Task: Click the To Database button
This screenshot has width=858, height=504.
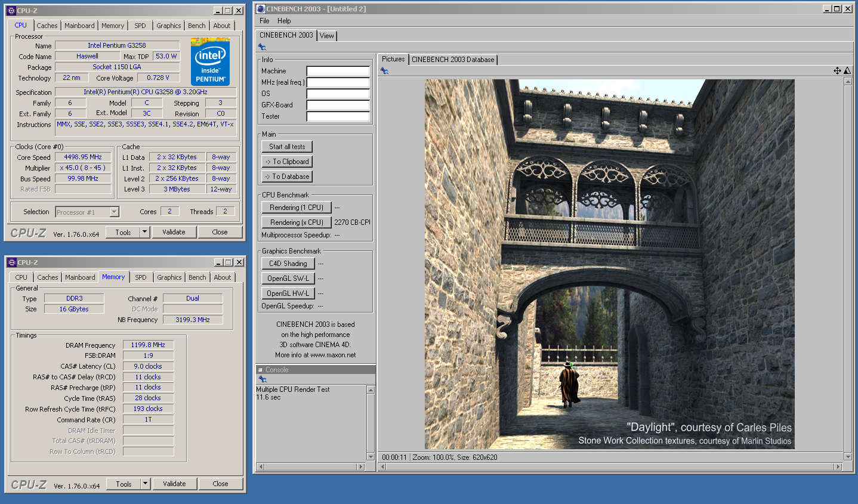Action: tap(287, 177)
